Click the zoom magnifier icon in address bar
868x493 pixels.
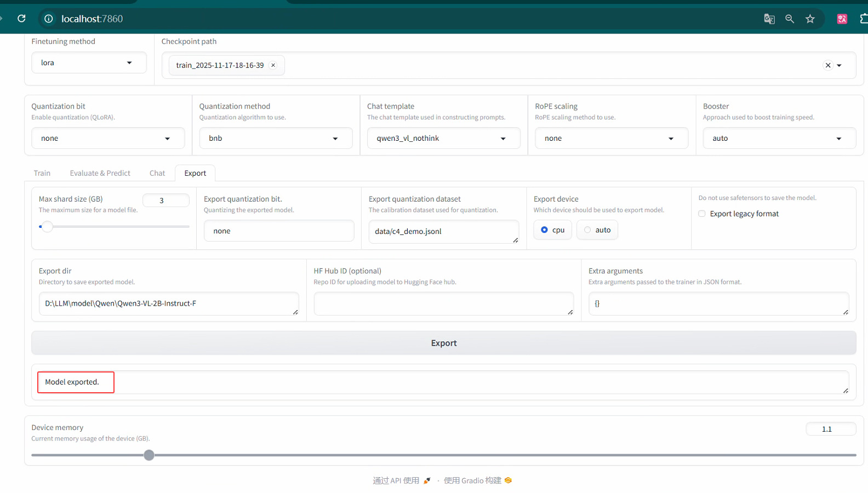tap(790, 19)
